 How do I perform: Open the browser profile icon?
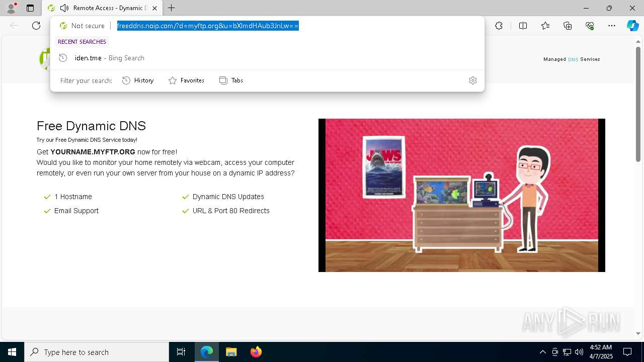coord(11,8)
